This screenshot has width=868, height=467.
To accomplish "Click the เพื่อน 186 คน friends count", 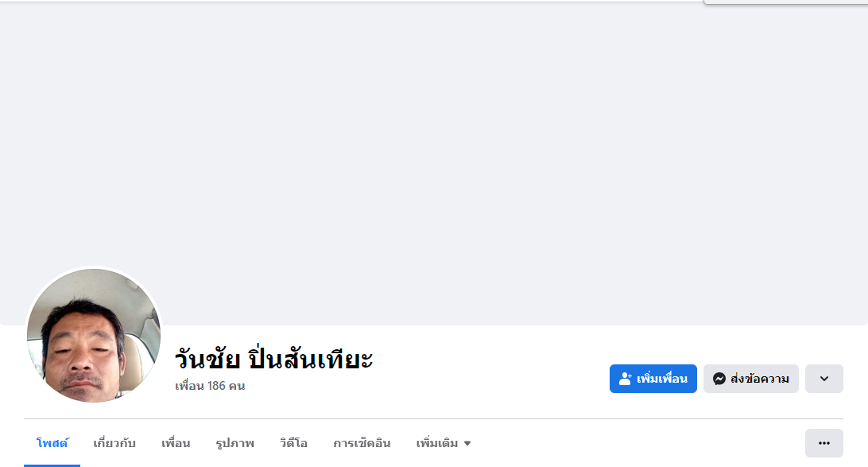I will click(x=210, y=386).
